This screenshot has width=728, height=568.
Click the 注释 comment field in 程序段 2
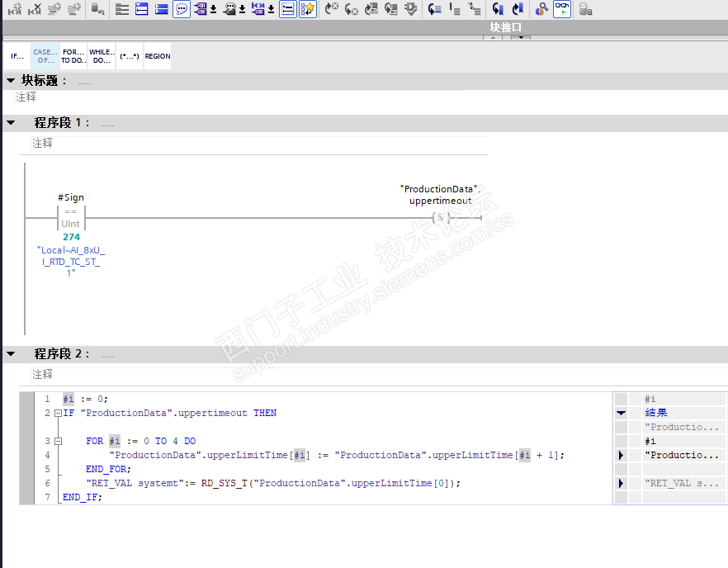point(378,374)
